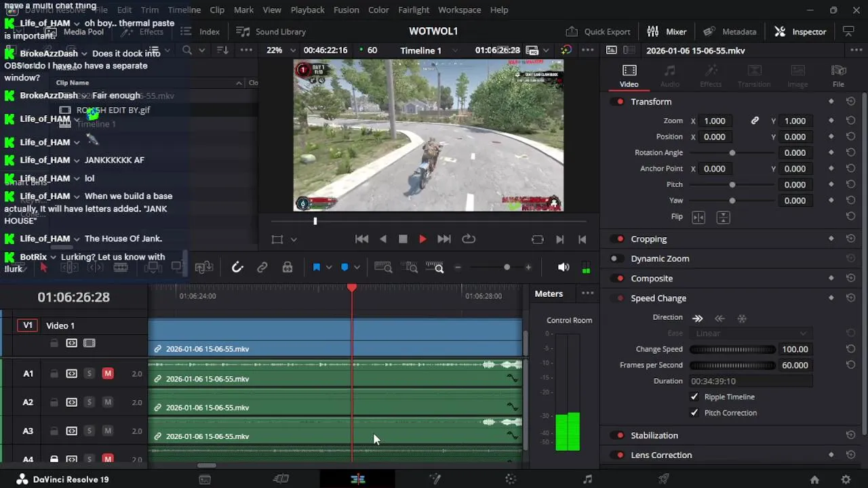The image size is (868, 488).
Task: Play the timeline in reverse
Action: 383,239
